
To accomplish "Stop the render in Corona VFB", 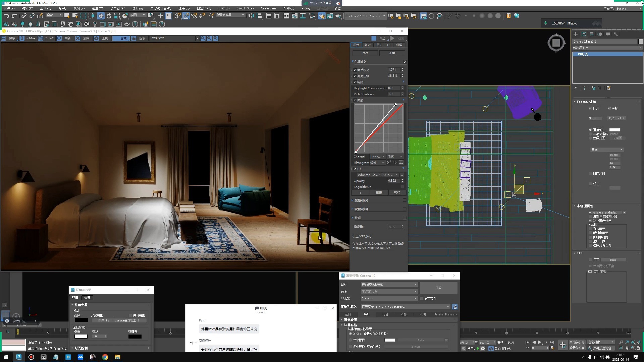I will [379, 38].
